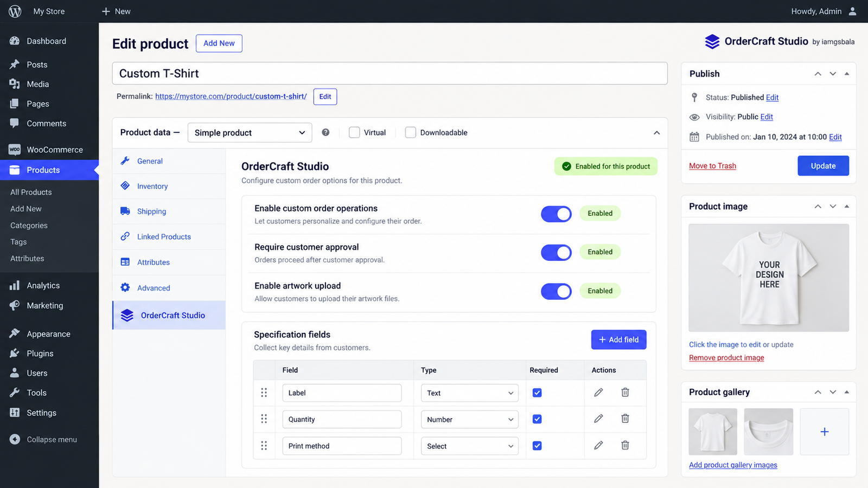Viewport: 868px width, 488px height.
Task: Click the drag handle of Quantity row
Action: coord(264,419)
